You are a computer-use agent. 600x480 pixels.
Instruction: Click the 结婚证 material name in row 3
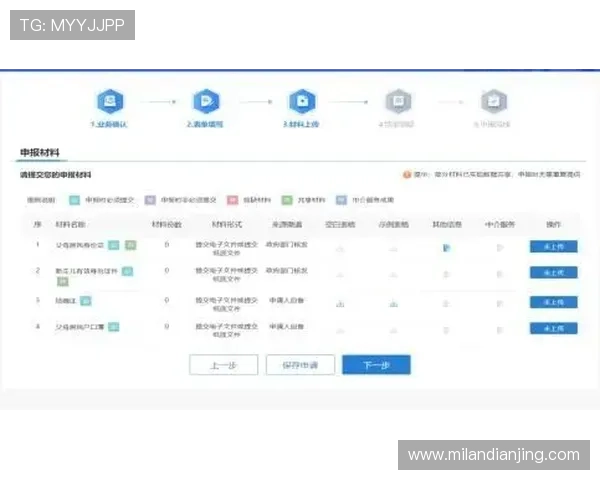pyautogui.click(x=66, y=301)
